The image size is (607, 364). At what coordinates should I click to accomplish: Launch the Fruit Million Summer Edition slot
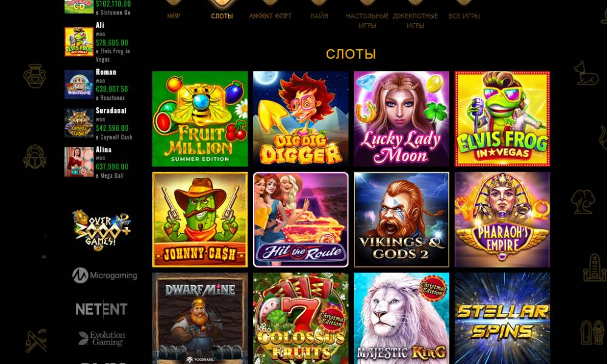(x=200, y=119)
